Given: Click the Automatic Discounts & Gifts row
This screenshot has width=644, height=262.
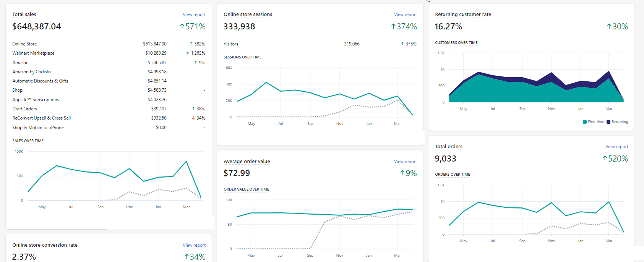Looking at the screenshot, I should click(x=109, y=81).
